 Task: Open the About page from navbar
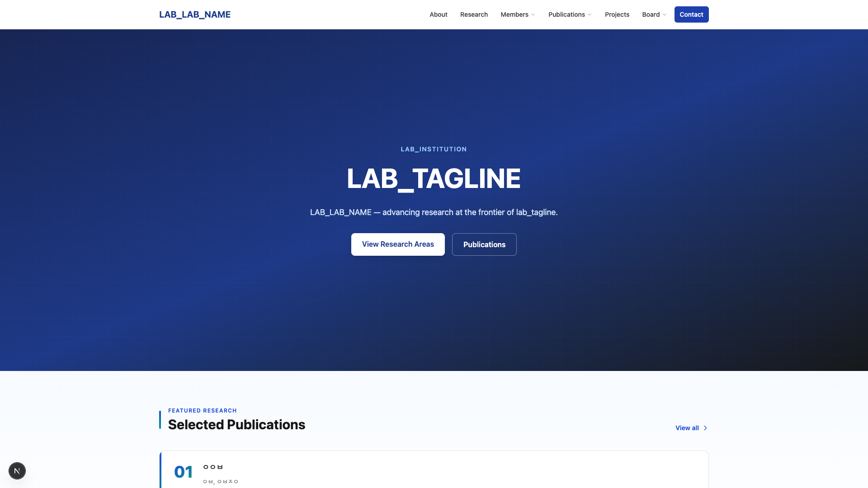coord(438,14)
